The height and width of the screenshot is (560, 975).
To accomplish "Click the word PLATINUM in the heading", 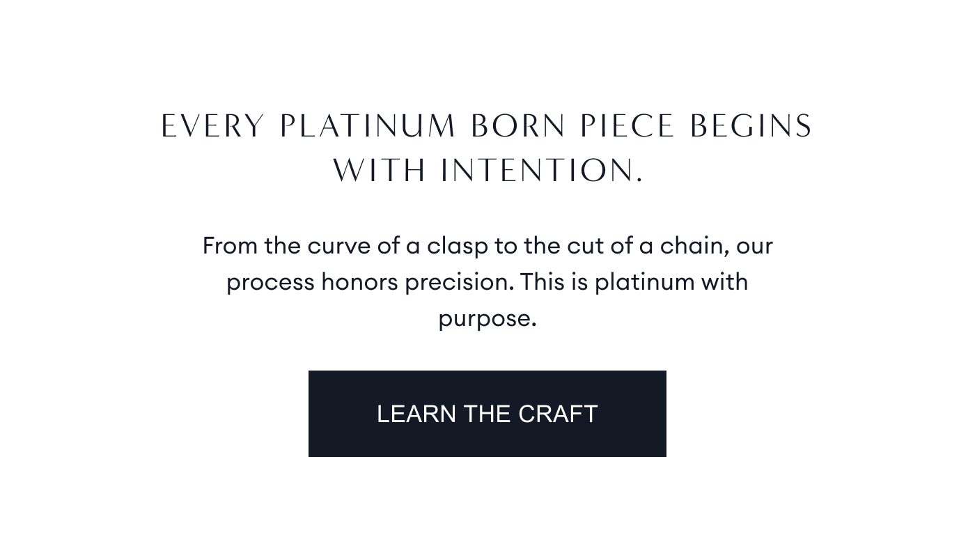I will [x=368, y=127].
